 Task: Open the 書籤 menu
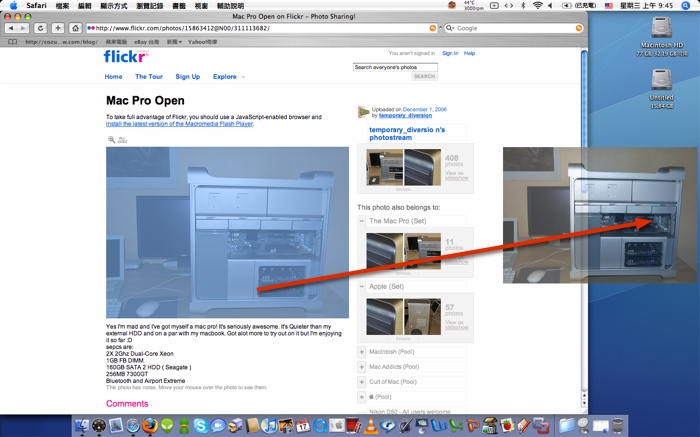click(179, 6)
